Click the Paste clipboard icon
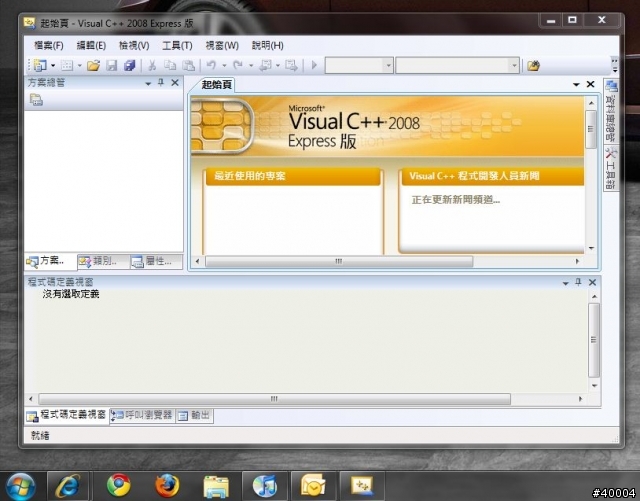Viewport: 640px width, 501px height. (x=188, y=65)
